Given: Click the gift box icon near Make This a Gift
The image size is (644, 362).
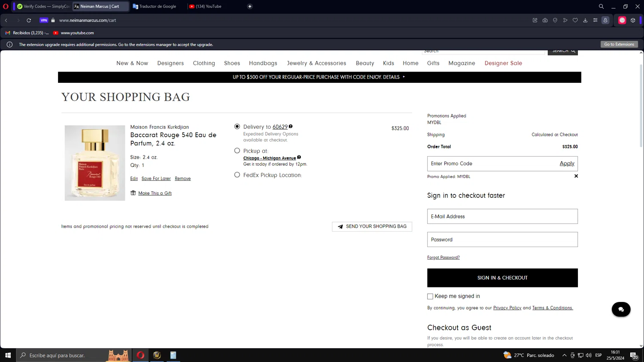Looking at the screenshot, I should click(133, 193).
